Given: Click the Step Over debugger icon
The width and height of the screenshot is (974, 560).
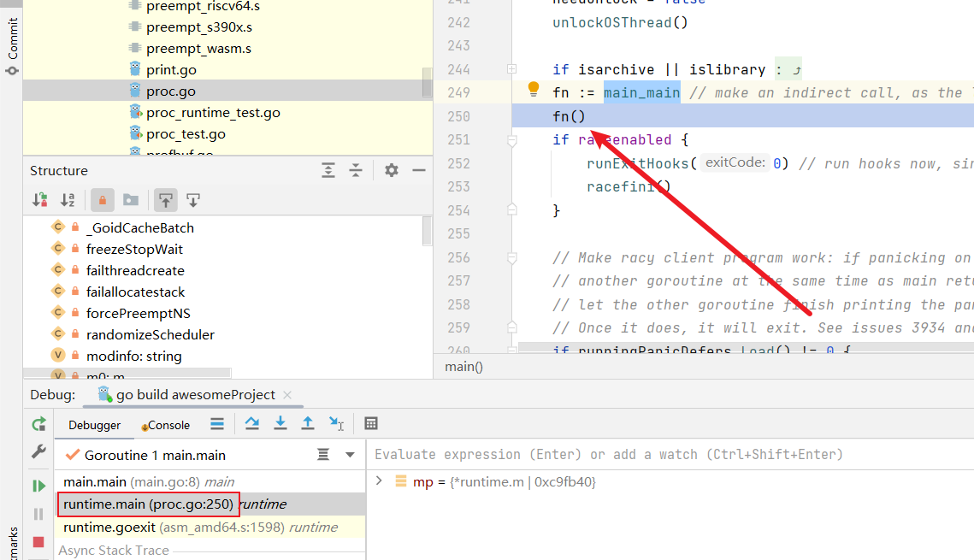Looking at the screenshot, I should coord(251,424).
